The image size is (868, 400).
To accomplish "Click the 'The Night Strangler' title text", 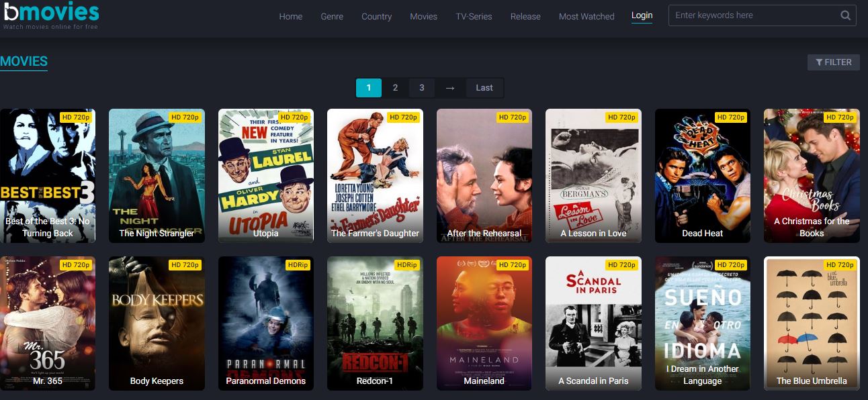I will tap(157, 234).
